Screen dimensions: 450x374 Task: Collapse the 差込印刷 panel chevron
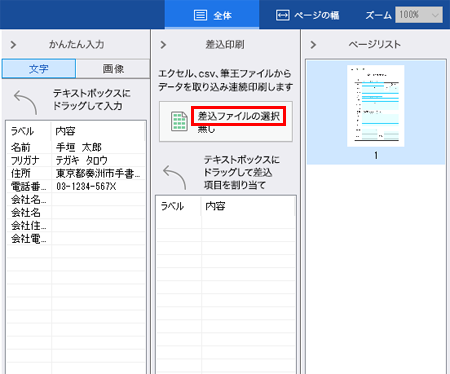(x=163, y=45)
